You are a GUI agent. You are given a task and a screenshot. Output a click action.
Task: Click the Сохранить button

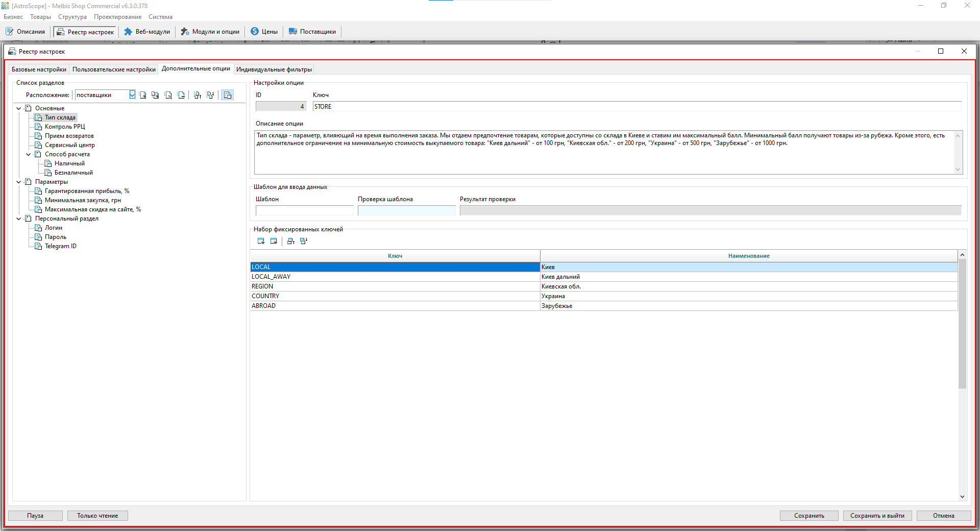tap(809, 516)
